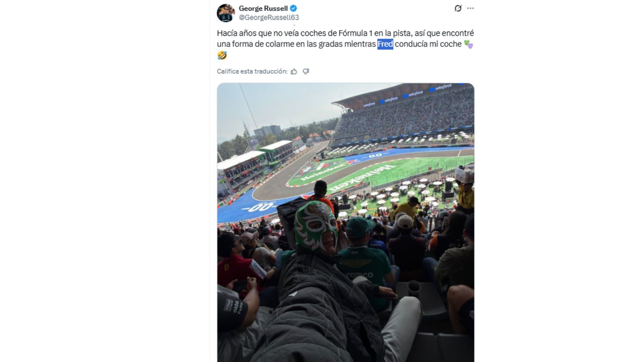Click the word "gradas" in the tweet
The height and width of the screenshot is (362, 644).
pos(330,44)
